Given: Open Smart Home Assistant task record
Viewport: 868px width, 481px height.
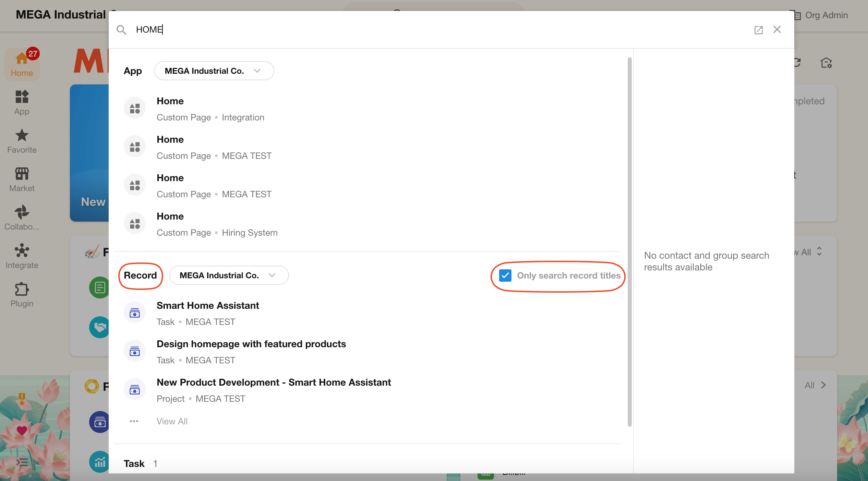Looking at the screenshot, I should [x=207, y=305].
